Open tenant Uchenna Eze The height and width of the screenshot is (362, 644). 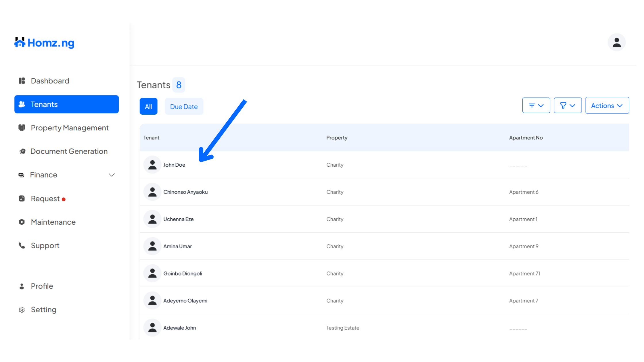click(178, 219)
